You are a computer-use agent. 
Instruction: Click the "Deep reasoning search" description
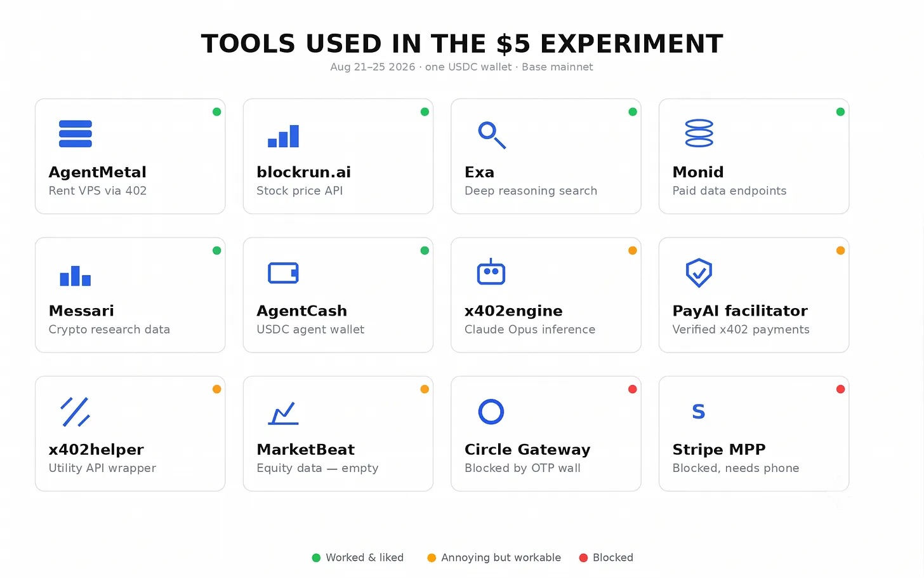[531, 191]
